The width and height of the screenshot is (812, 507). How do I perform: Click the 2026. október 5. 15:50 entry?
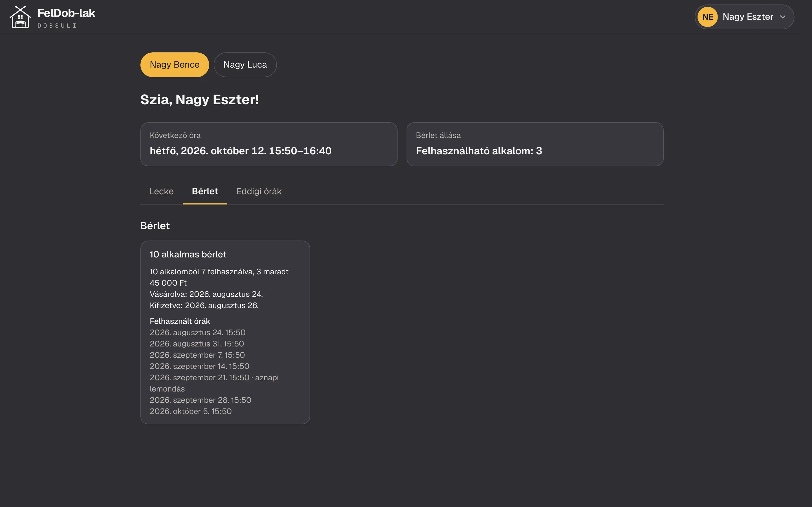(x=191, y=412)
